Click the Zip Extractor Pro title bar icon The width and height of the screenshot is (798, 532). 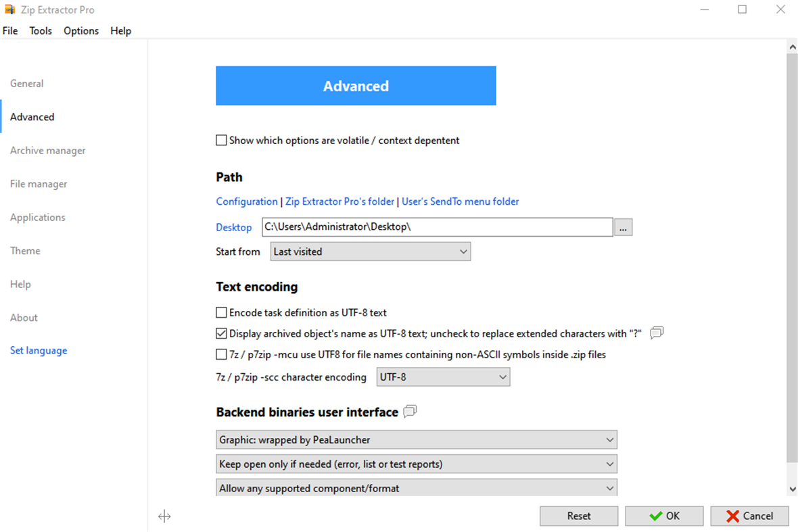(10, 9)
